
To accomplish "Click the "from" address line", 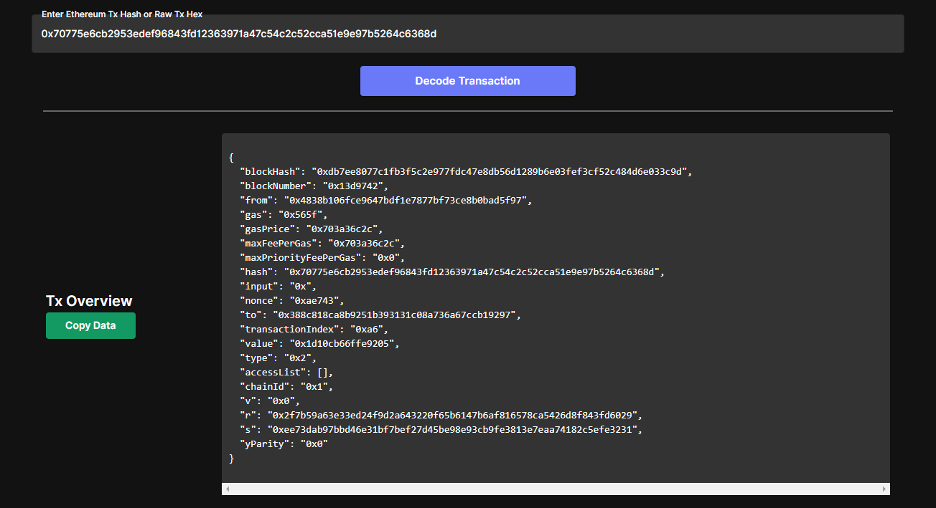I will (386, 201).
